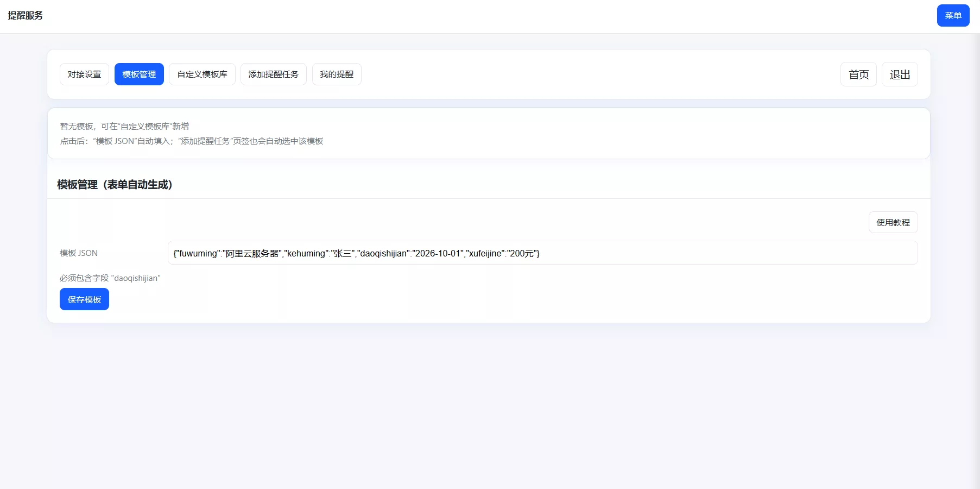
Task: 点击首页按钮返回首页
Action: pyautogui.click(x=858, y=74)
